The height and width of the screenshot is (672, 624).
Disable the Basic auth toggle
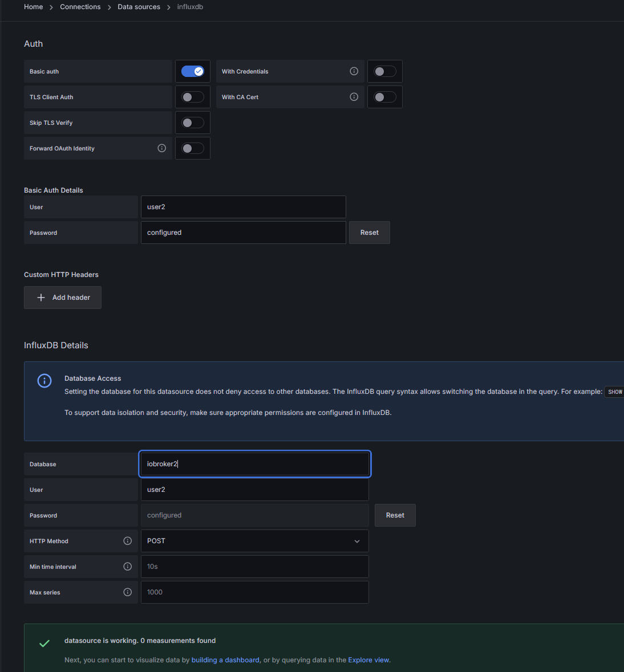tap(193, 71)
